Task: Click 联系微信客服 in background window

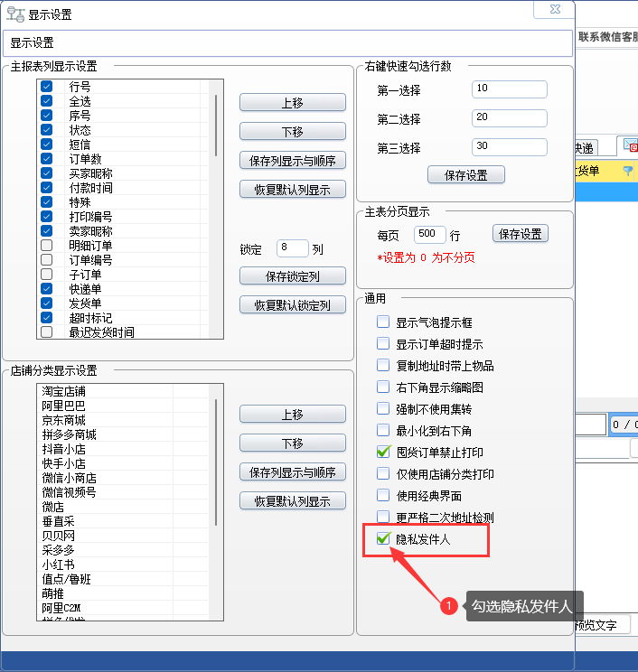Action: tap(608, 37)
